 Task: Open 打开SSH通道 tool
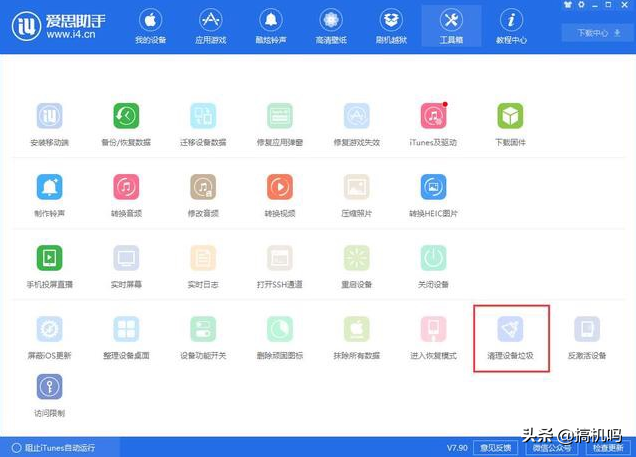[279, 259]
